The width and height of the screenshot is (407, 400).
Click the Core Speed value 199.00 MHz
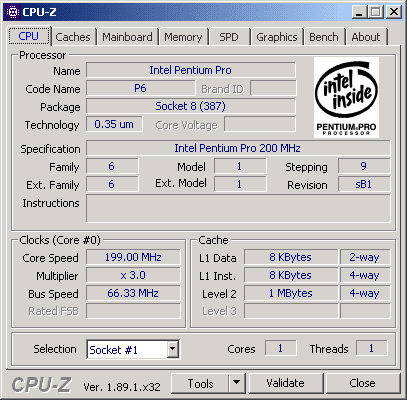[x=133, y=257]
